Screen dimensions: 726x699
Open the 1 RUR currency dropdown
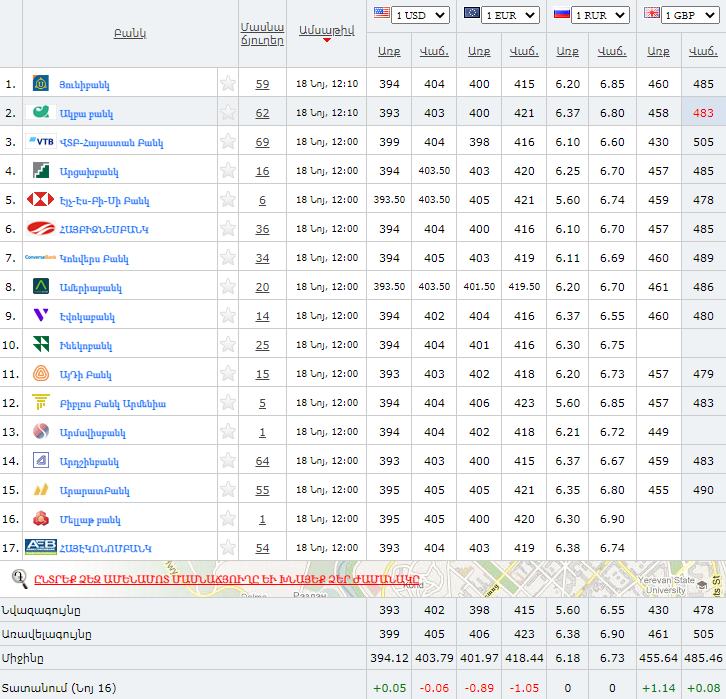point(600,15)
